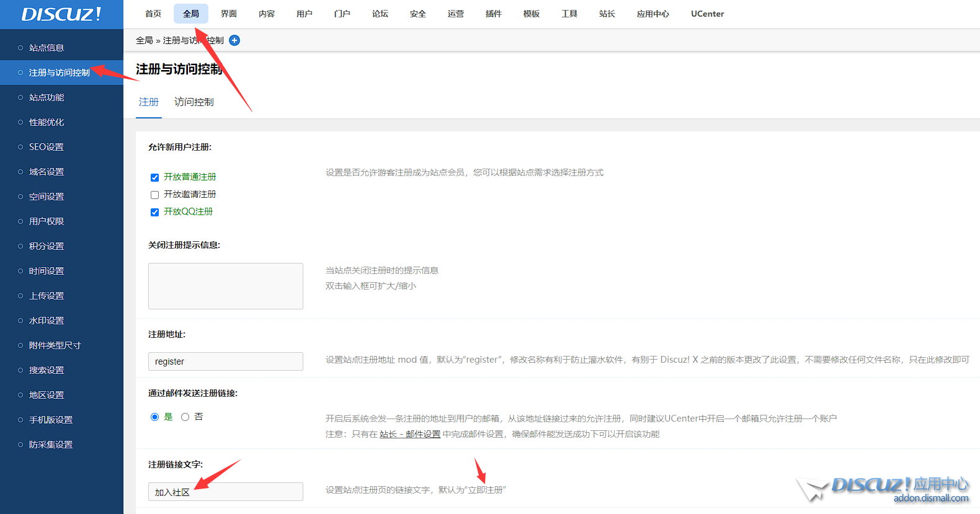The height and width of the screenshot is (514, 980).
Task: Switch to 访问控制 tab
Action: (194, 102)
